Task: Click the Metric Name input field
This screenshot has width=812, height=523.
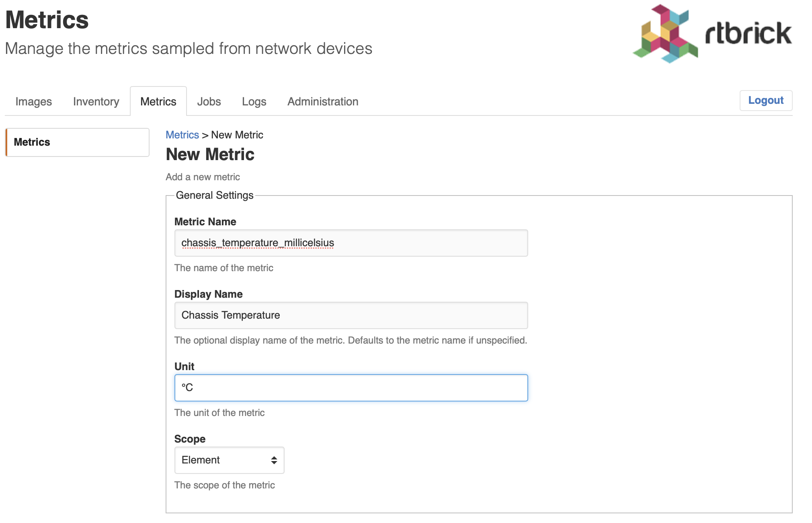Action: (351, 242)
